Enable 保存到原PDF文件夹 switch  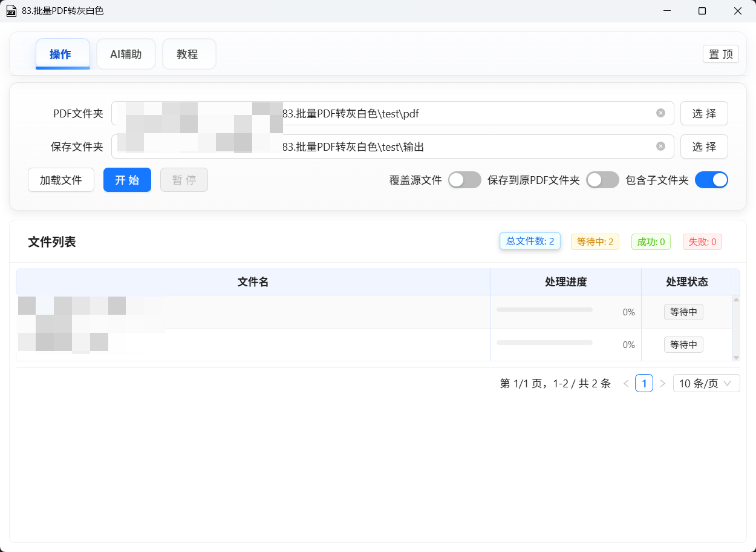point(602,180)
